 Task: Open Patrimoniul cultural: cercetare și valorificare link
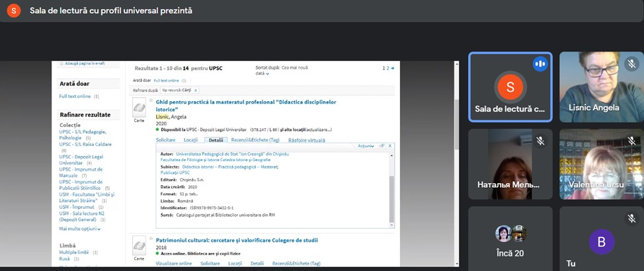[237, 240]
